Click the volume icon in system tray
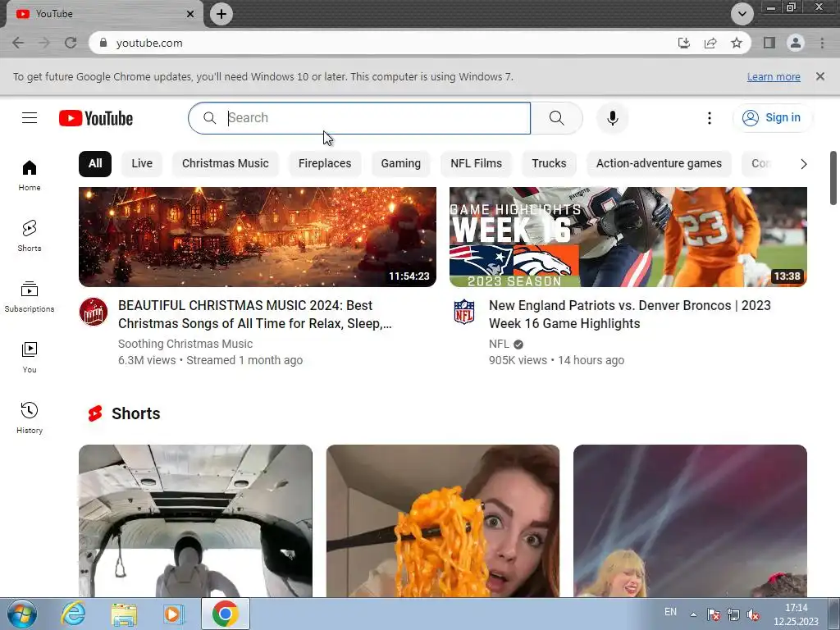 point(753,614)
